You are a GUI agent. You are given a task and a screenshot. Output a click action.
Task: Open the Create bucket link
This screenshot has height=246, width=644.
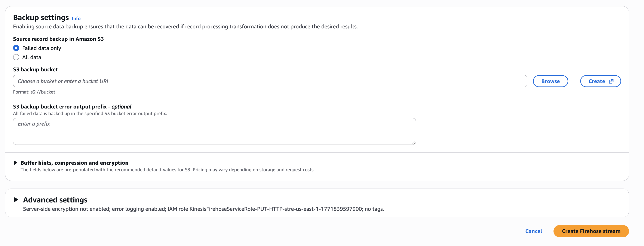(x=600, y=81)
